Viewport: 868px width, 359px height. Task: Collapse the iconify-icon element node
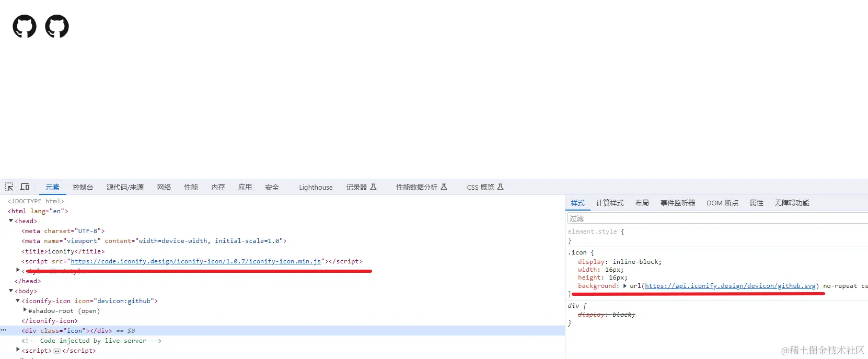pyautogui.click(x=18, y=300)
